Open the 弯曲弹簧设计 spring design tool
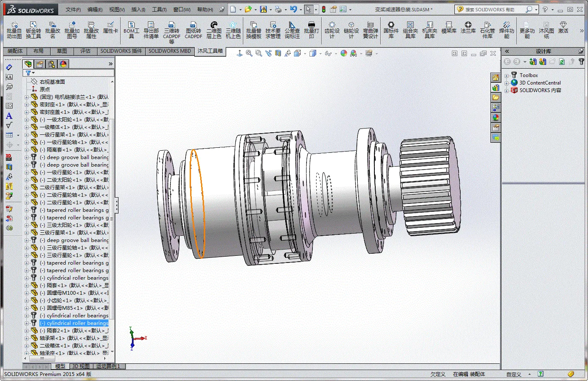Image resolution: width=588 pixels, height=381 pixels. [370, 30]
